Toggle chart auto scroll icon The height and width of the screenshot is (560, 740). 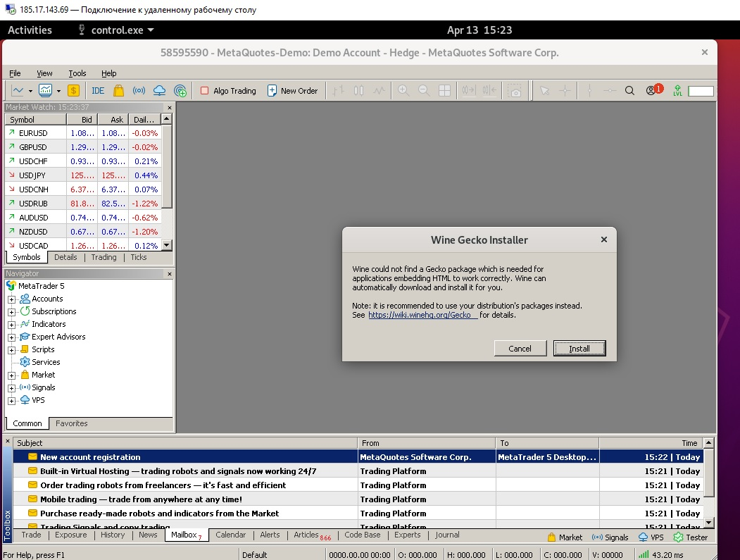point(469,90)
